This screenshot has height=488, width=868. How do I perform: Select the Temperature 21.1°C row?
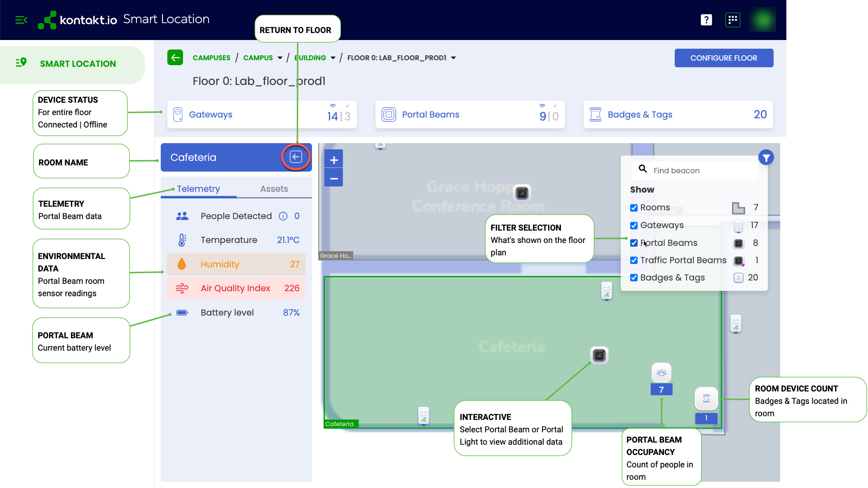[x=236, y=240]
